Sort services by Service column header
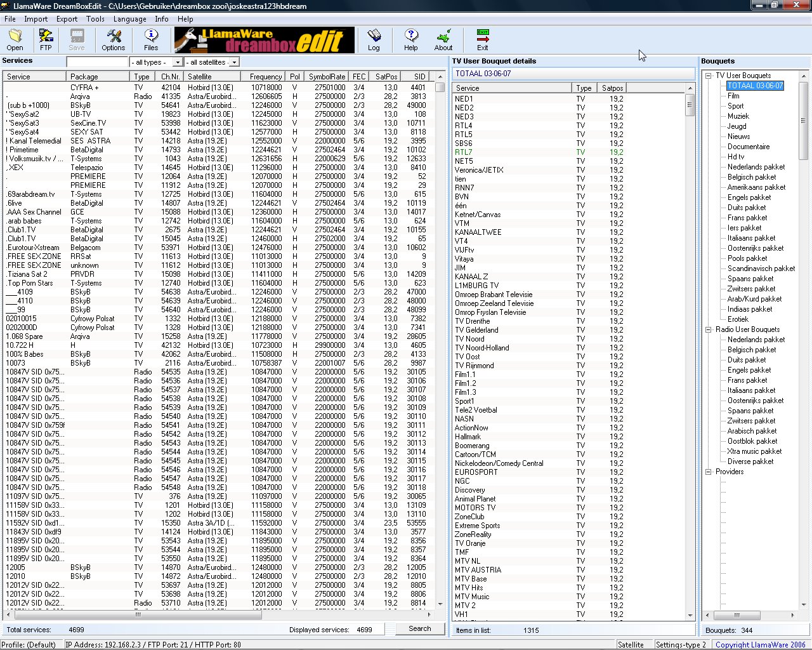812x650 pixels. (34, 76)
